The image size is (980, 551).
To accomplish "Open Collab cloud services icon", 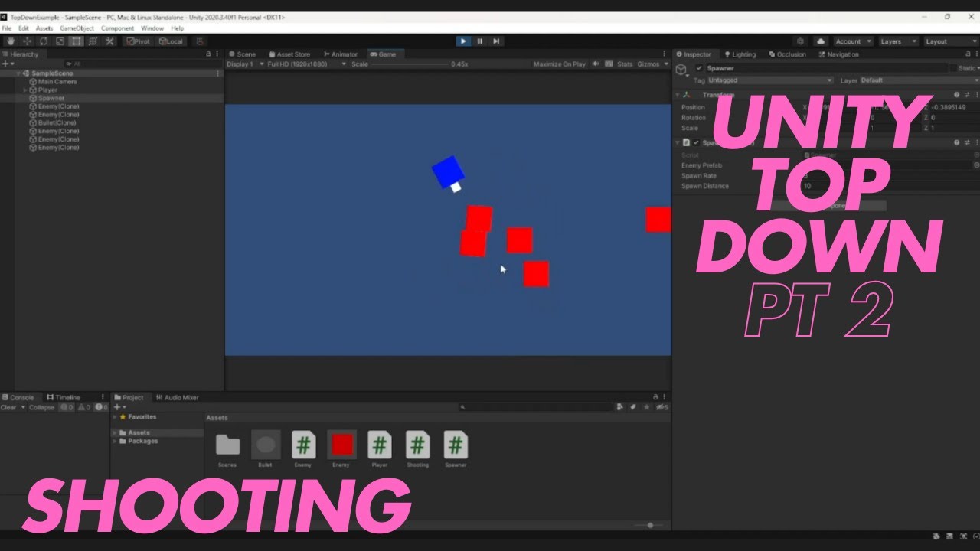I will (x=821, y=41).
